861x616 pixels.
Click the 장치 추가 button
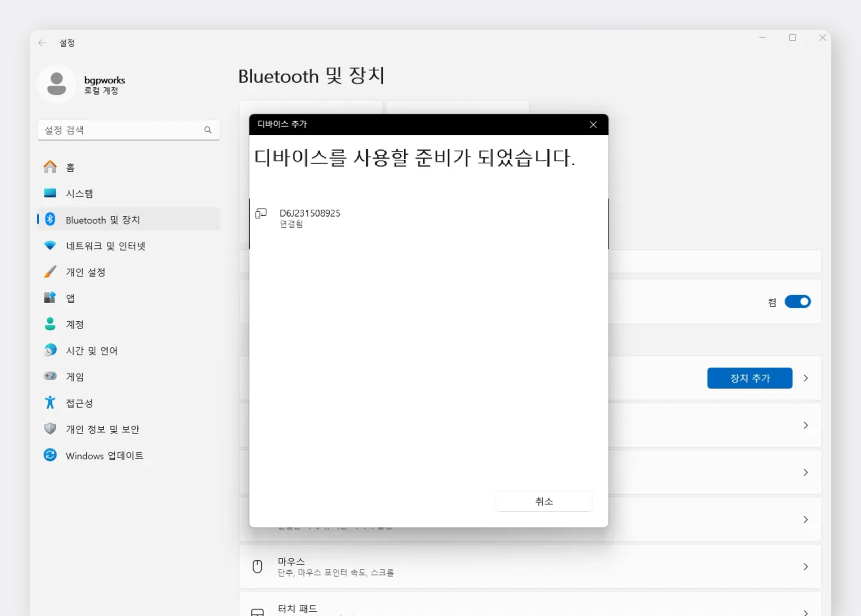coord(750,378)
